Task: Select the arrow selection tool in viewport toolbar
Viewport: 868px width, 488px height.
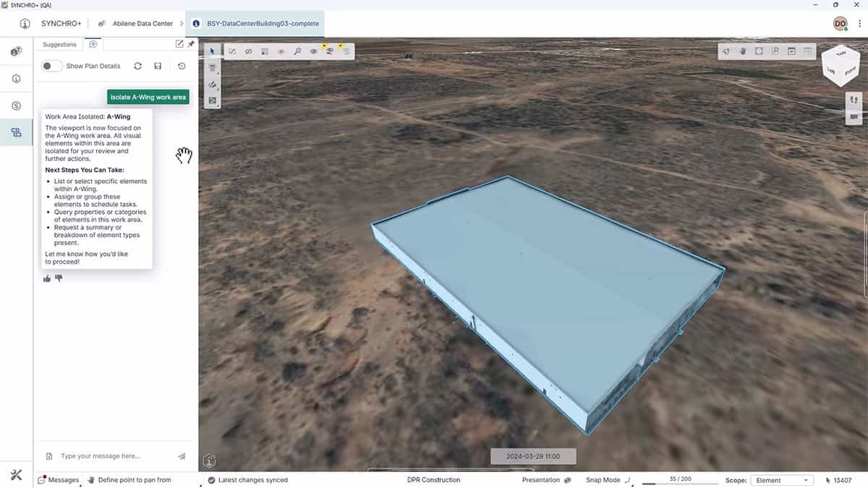Action: tap(212, 51)
